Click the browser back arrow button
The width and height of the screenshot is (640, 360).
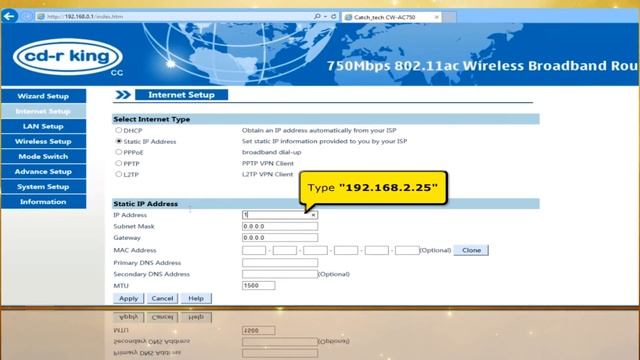[x=9, y=16]
